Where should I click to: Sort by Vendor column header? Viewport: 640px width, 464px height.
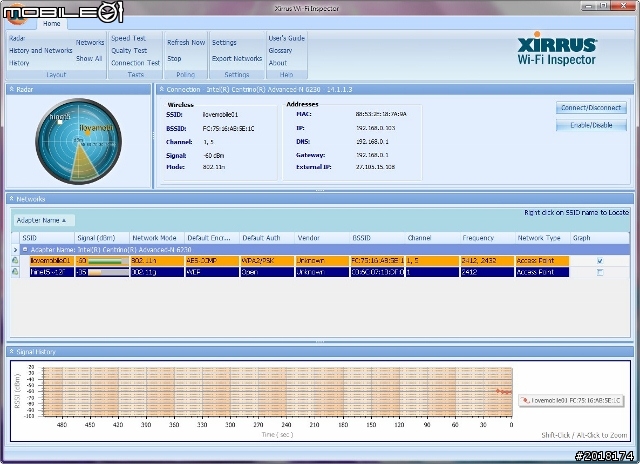tap(322, 238)
